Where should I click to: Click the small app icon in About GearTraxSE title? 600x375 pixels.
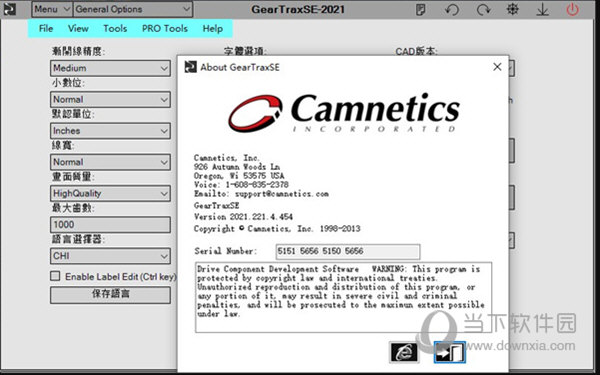tap(190, 67)
